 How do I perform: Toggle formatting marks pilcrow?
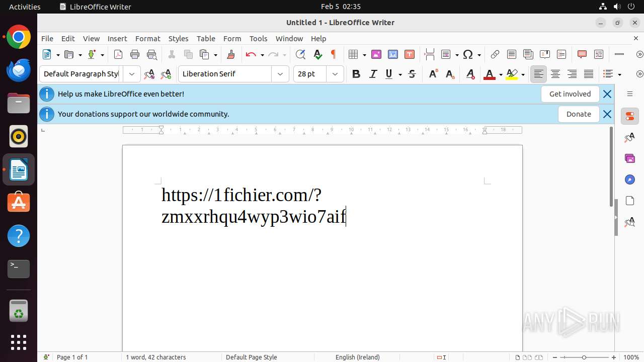point(333,54)
